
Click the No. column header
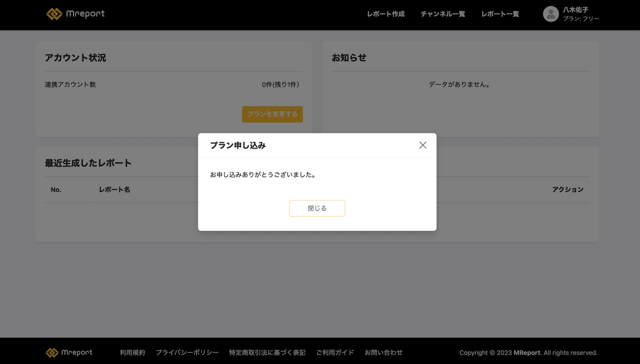tap(56, 190)
